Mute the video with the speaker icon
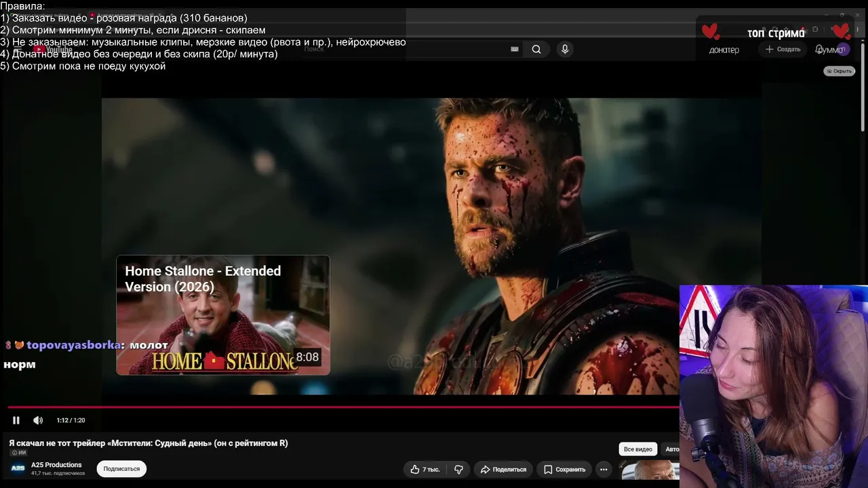868x488 pixels. (38, 420)
